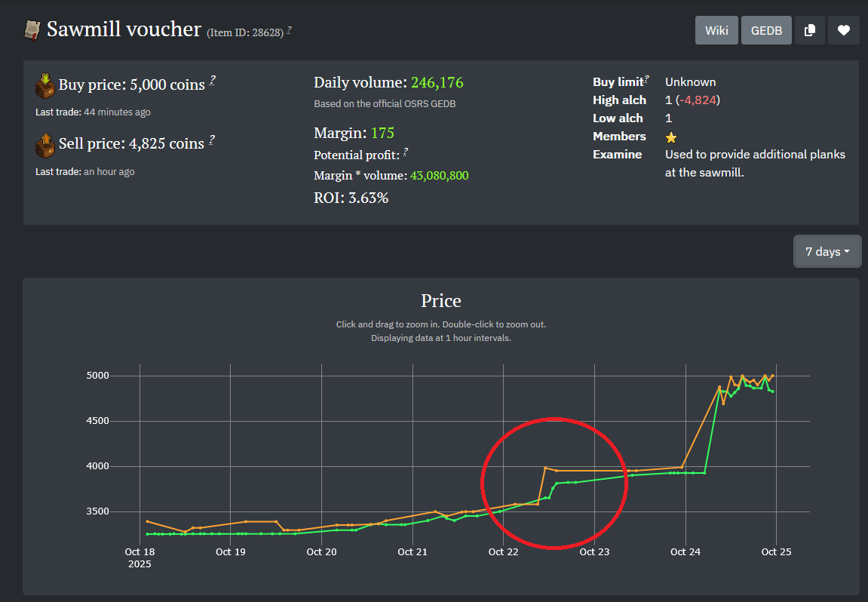868x602 pixels.
Task: Click the Oct 25 axis label
Action: click(x=776, y=551)
